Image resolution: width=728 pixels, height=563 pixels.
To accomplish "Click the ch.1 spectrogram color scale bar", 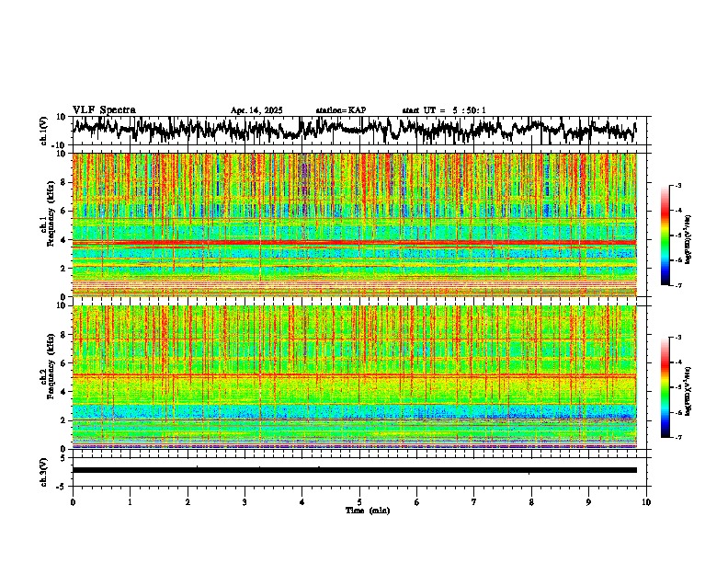I will click(x=665, y=236).
